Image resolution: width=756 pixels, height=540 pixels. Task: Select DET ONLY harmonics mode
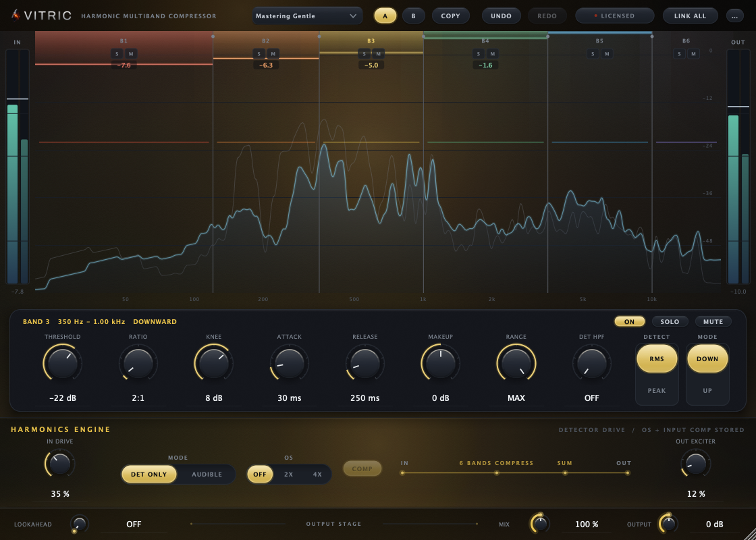149,475
